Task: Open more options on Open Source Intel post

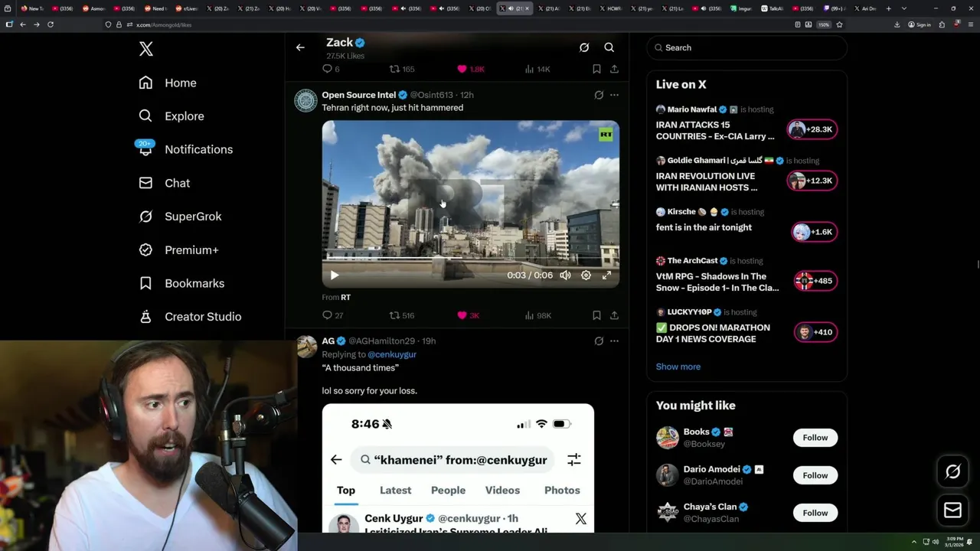Action: pyautogui.click(x=614, y=95)
